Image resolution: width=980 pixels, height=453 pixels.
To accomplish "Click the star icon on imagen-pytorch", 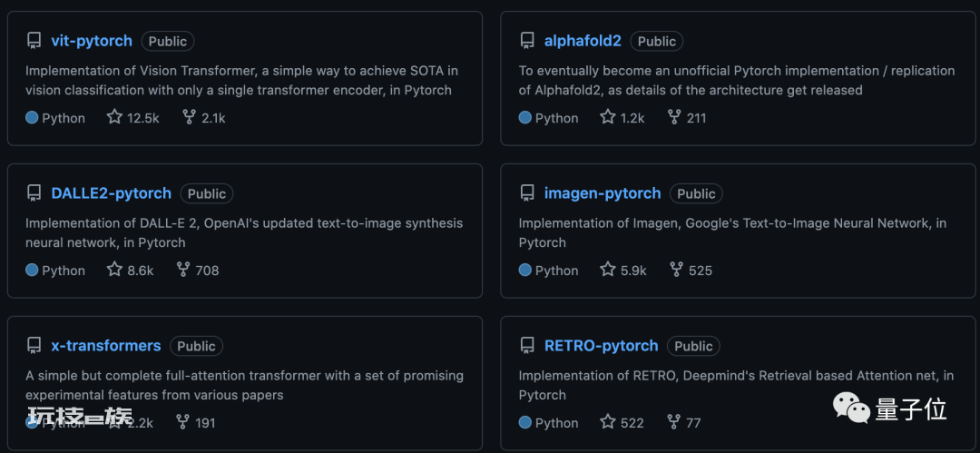I will [x=607, y=270].
